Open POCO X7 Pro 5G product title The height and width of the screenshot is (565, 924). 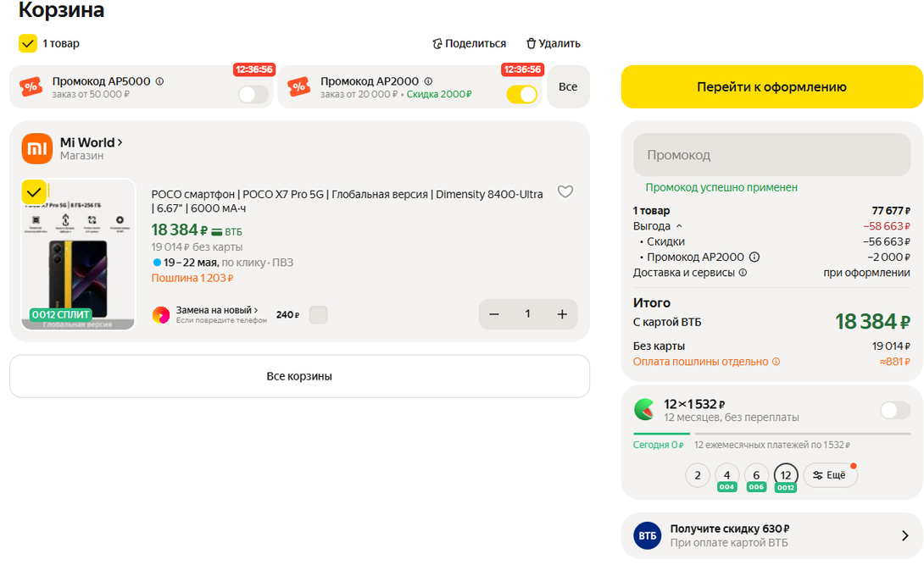[347, 202]
